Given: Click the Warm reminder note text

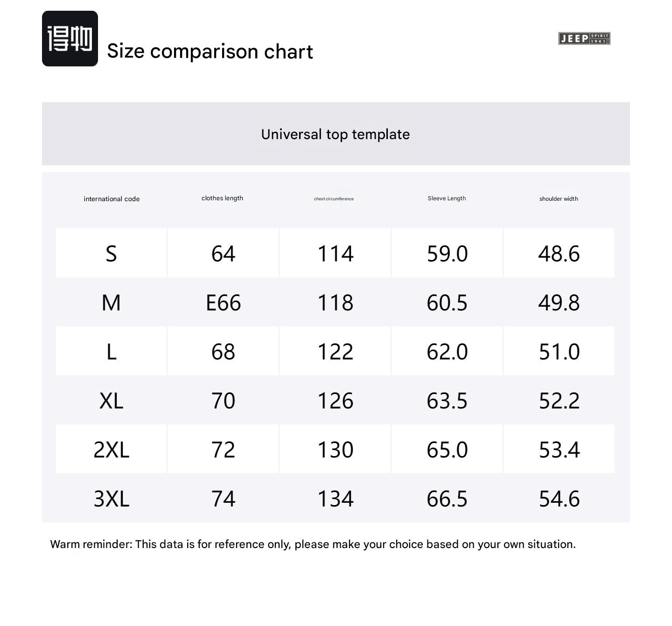Looking at the screenshot, I should tap(313, 544).
